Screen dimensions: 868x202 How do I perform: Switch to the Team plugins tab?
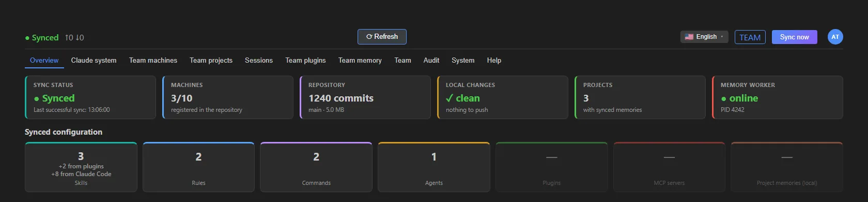point(305,60)
